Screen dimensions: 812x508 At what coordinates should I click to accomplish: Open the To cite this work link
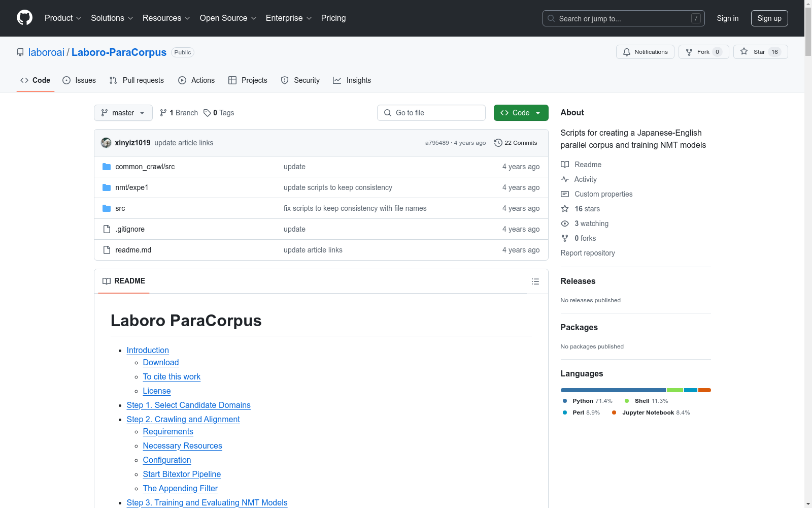tap(172, 377)
